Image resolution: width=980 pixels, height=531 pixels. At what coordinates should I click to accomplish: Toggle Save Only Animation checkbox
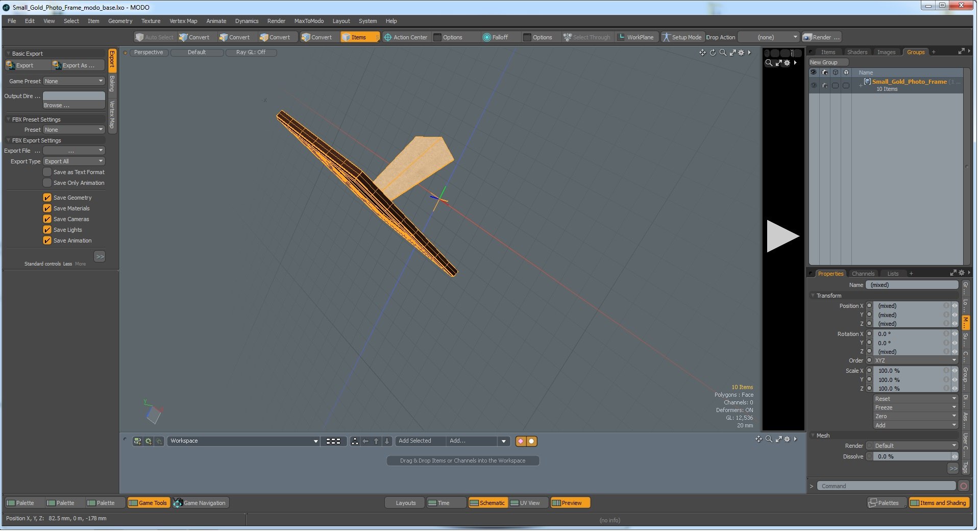coord(47,183)
